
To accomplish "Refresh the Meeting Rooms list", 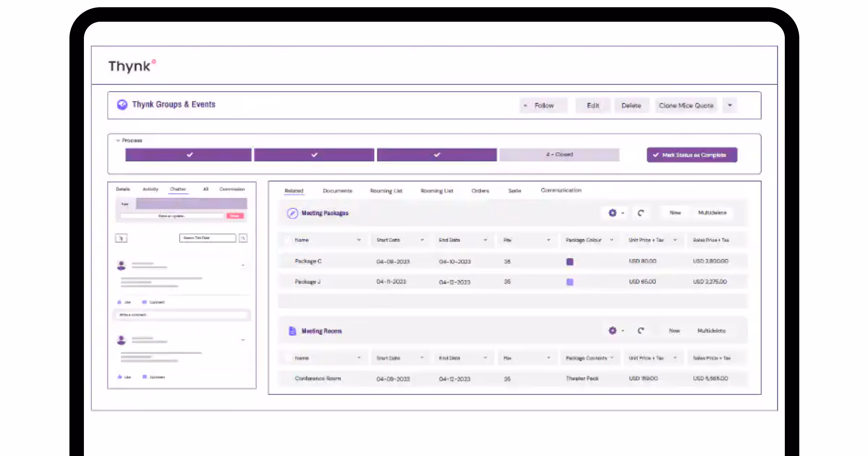I will click(641, 330).
